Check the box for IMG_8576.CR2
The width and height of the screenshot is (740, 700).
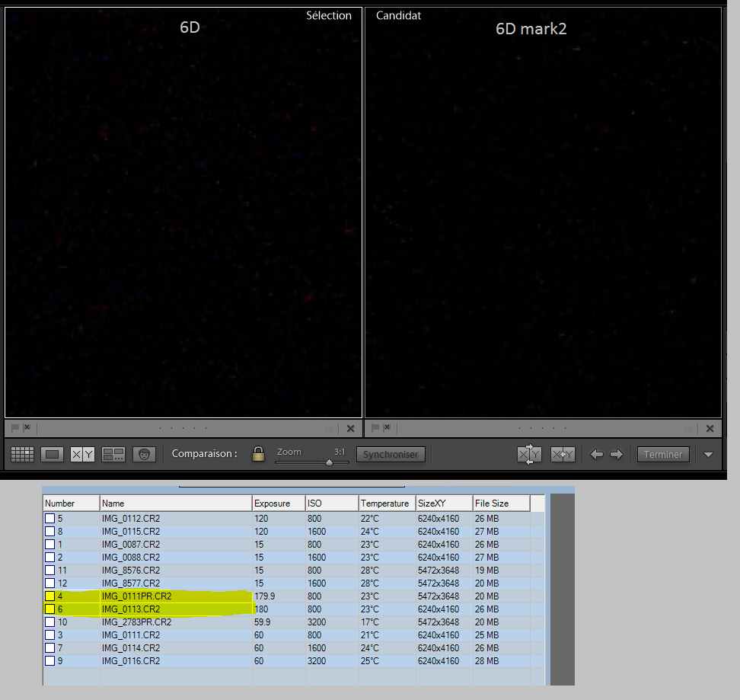coord(49,571)
